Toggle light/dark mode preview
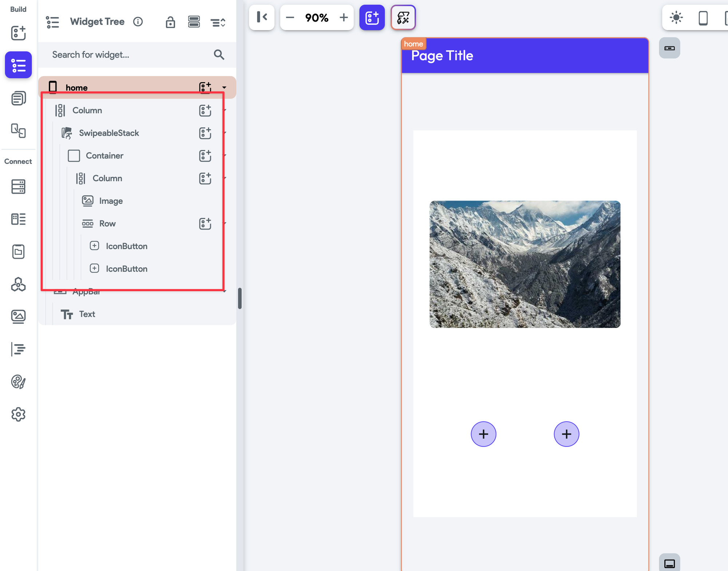Image resolution: width=728 pixels, height=571 pixels. click(676, 17)
